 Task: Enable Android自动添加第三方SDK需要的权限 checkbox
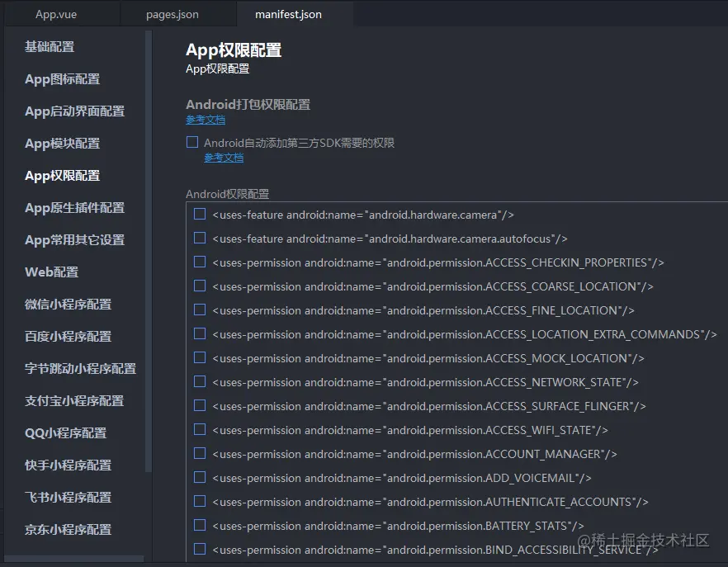192,142
